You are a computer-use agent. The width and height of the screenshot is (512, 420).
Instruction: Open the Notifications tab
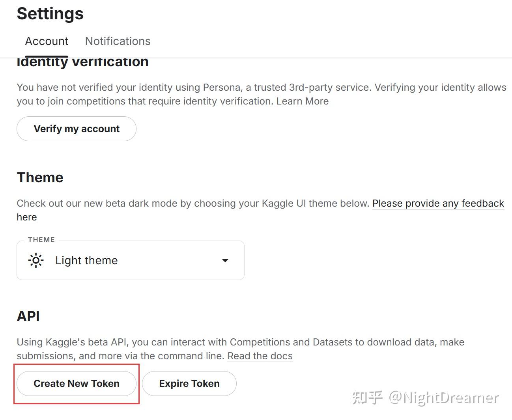[118, 41]
